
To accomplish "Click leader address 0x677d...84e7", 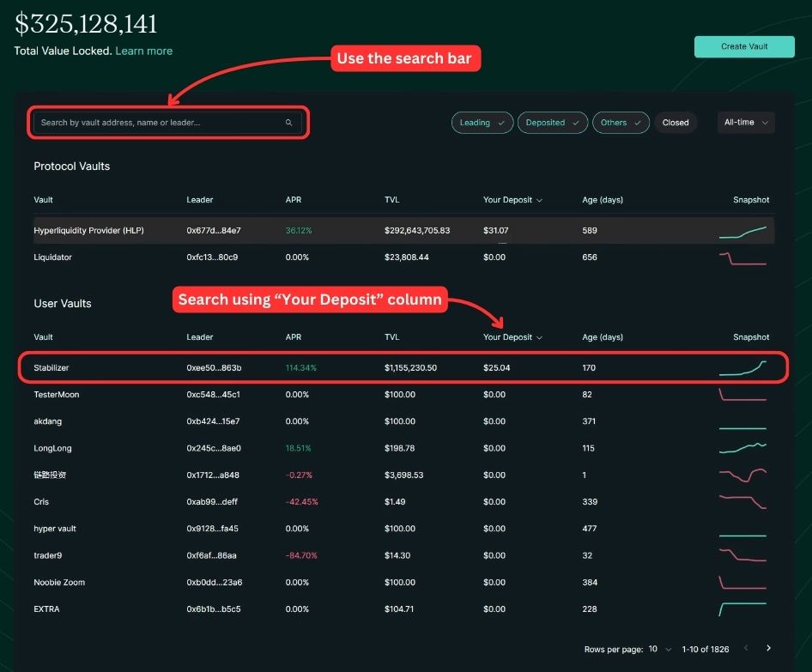I will click(x=214, y=230).
